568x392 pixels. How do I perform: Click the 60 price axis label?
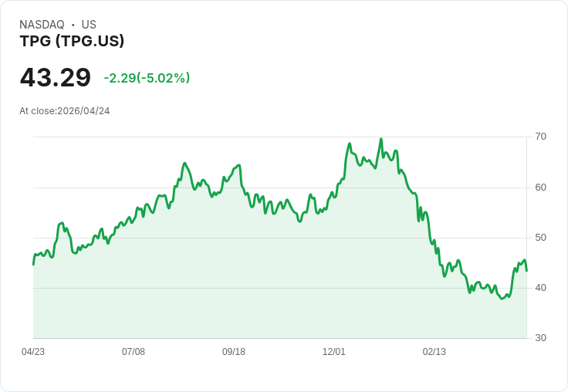pos(540,188)
